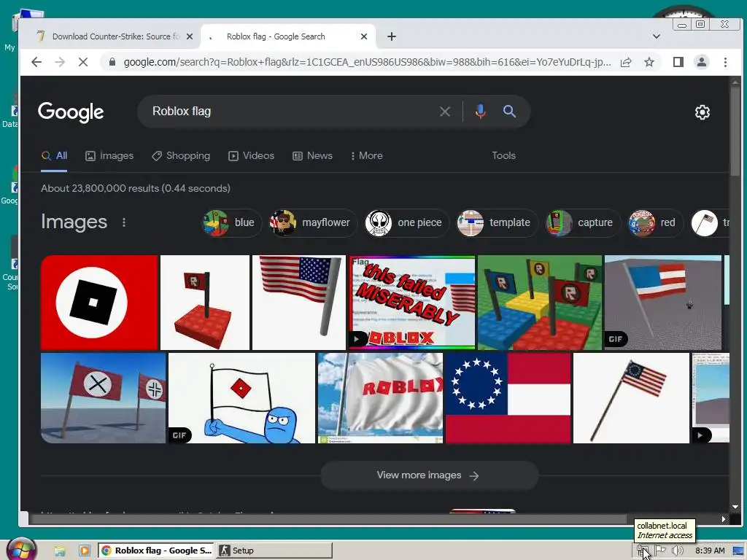Open the Chrome three-dot menu
This screenshot has height=560, width=747.
tap(725, 62)
